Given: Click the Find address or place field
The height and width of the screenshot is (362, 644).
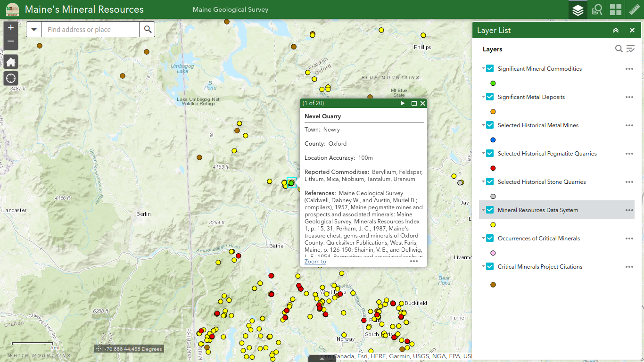Looking at the screenshot, I should point(91,29).
